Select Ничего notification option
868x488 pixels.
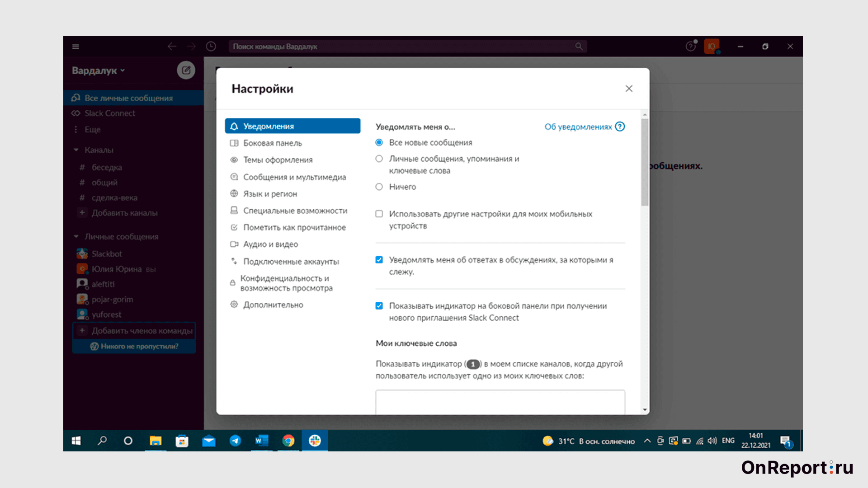point(379,187)
